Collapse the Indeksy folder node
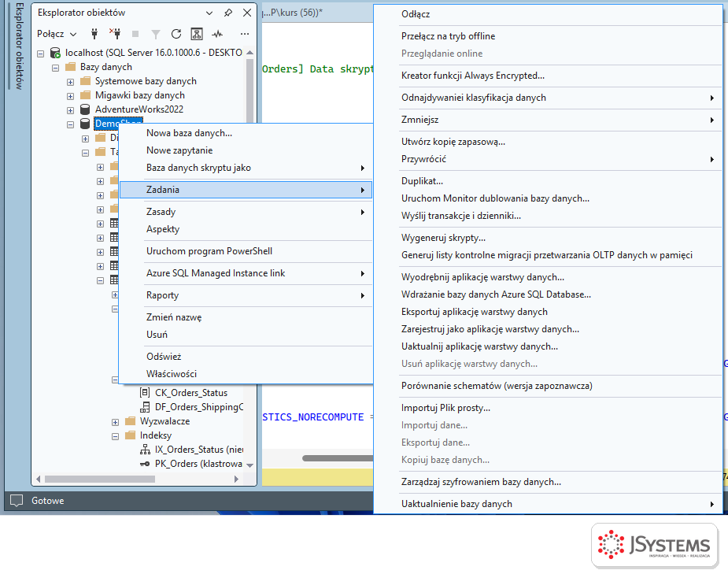 (x=115, y=436)
